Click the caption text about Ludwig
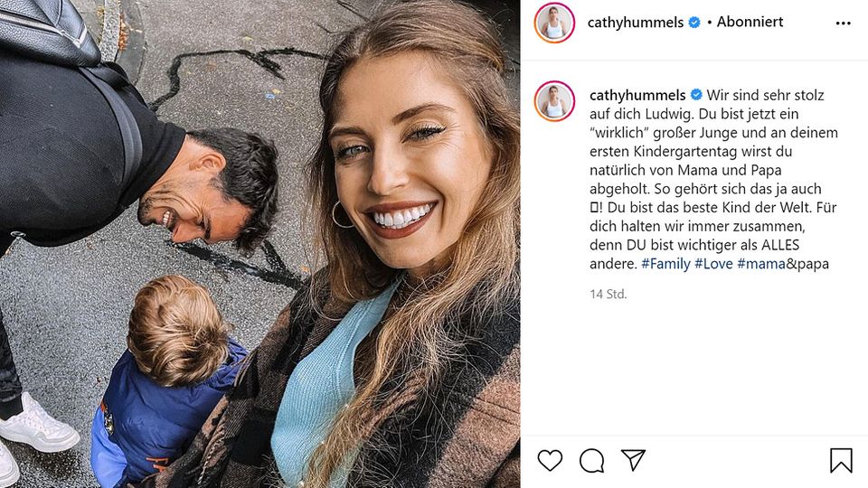 pyautogui.click(x=713, y=179)
